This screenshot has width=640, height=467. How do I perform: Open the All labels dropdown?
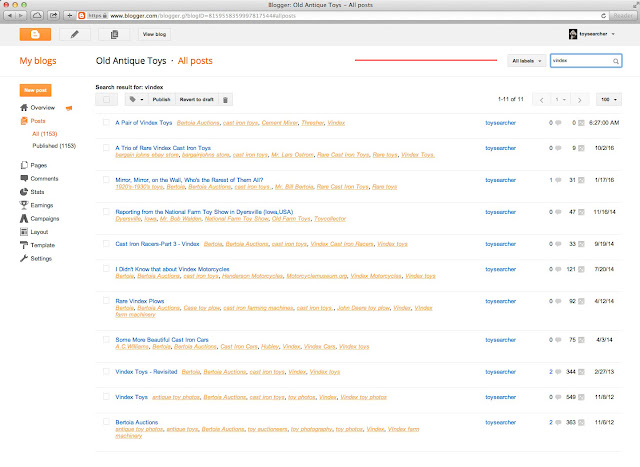point(527,61)
